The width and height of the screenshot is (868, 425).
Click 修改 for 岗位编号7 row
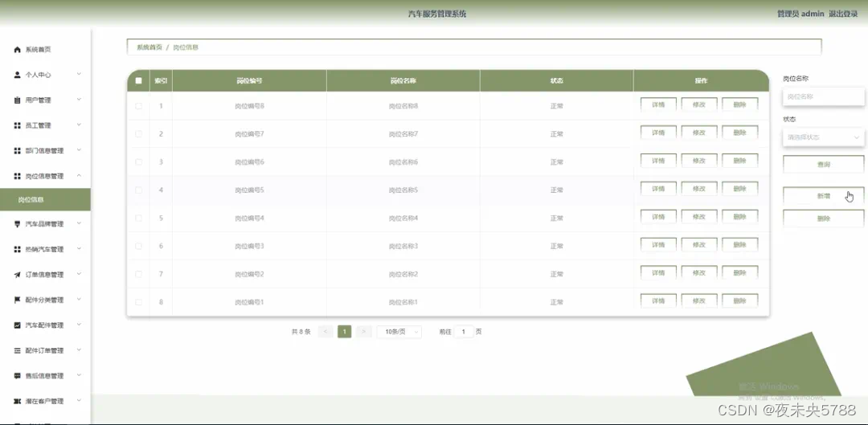pos(699,133)
